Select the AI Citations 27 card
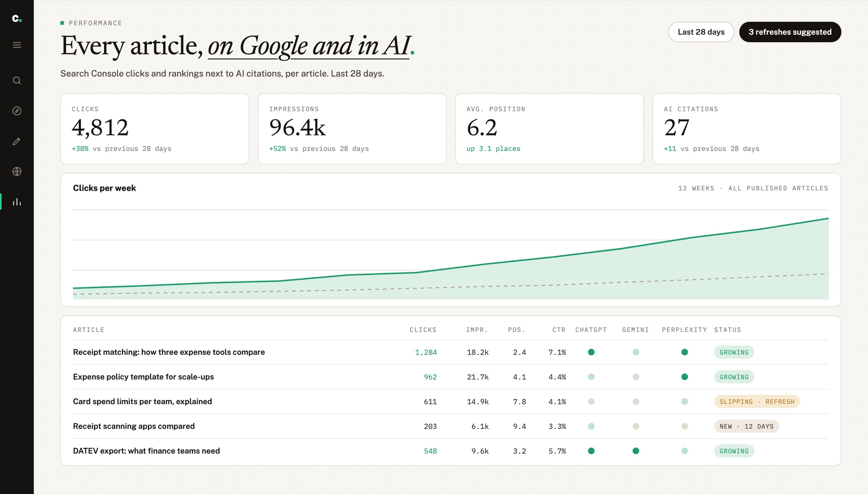This screenshot has height=494, width=868. click(747, 129)
